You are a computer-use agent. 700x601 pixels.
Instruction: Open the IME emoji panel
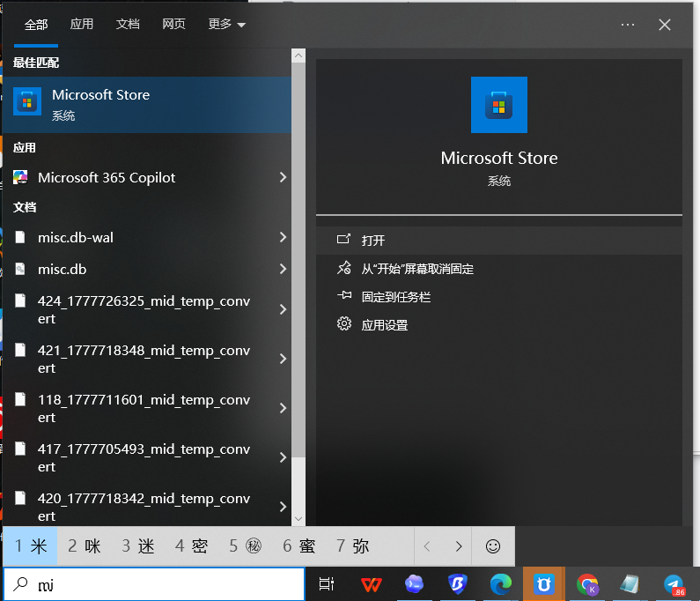tap(493, 546)
